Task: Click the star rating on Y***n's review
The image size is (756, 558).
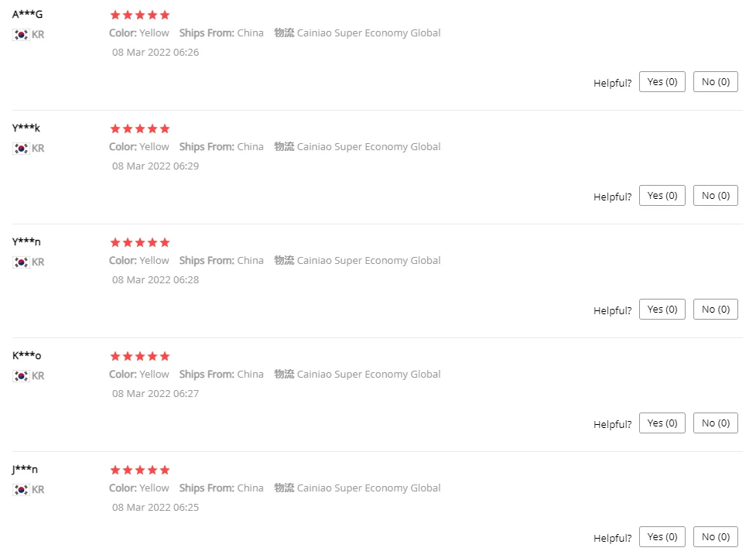Action: [x=140, y=242]
